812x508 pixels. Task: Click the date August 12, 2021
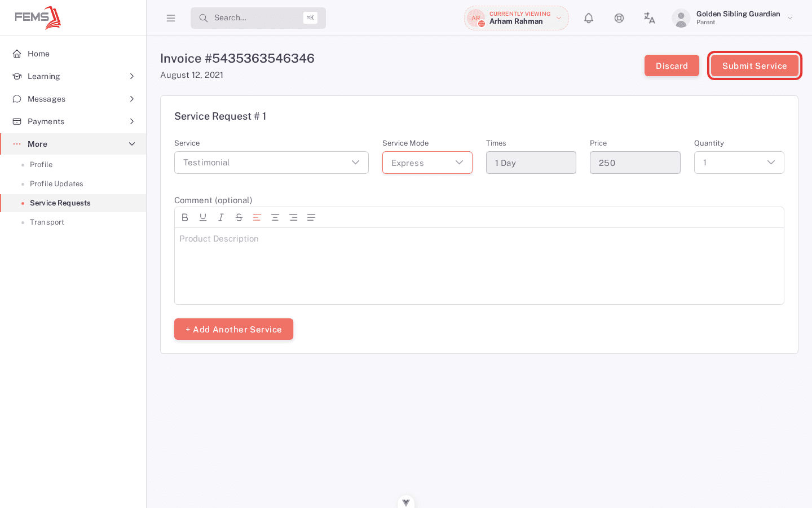coord(192,75)
